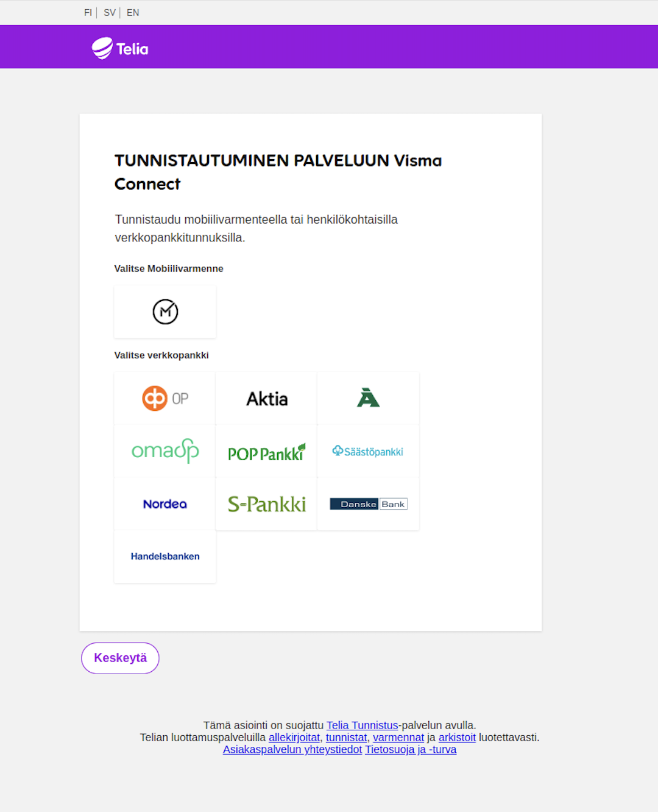
Task: Pick the green Ålandsbanken A logo
Action: 369,399
